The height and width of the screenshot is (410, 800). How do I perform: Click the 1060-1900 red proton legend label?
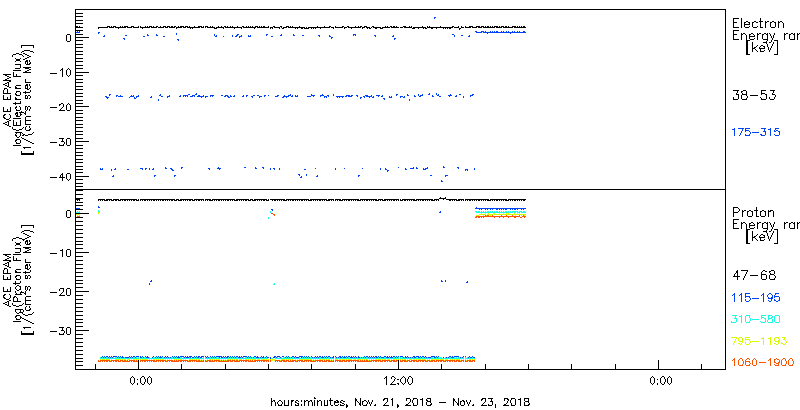(x=763, y=363)
